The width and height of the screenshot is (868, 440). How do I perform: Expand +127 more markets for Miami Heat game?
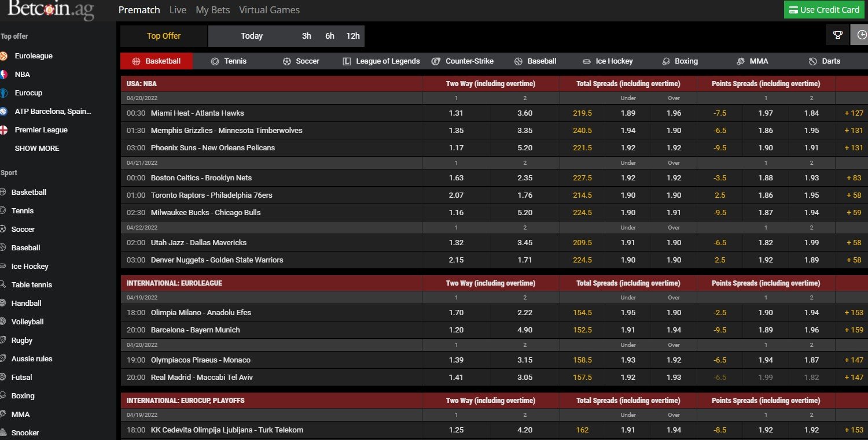pyautogui.click(x=854, y=113)
